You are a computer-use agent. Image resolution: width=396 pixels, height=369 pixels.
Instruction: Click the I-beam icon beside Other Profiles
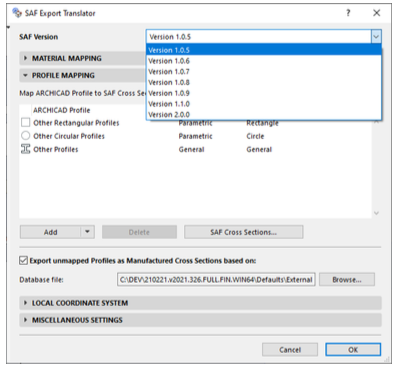click(x=25, y=149)
